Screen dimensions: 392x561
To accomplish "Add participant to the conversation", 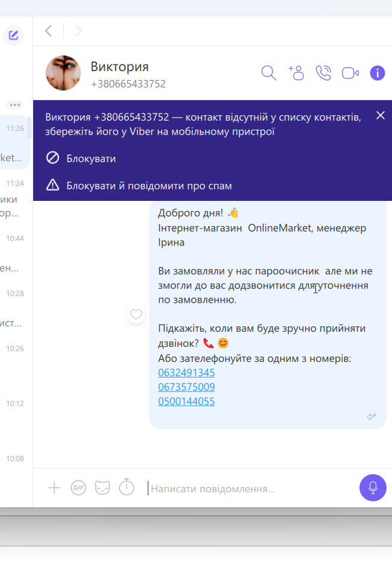I will coord(296,72).
